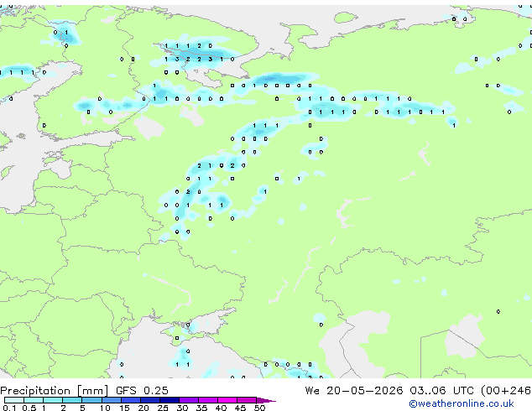Screen dimensions: 532x411
Task: Select the 5–10 mm legend color swatch
Action: pyautogui.click(x=92, y=400)
